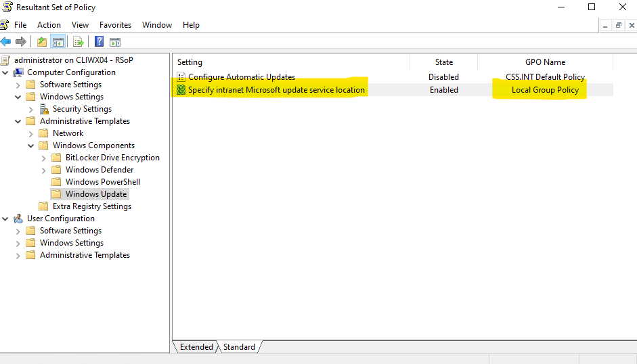Select Windows PowerShell in the tree
Viewport: 637px width, 364px height.
pyautogui.click(x=103, y=182)
